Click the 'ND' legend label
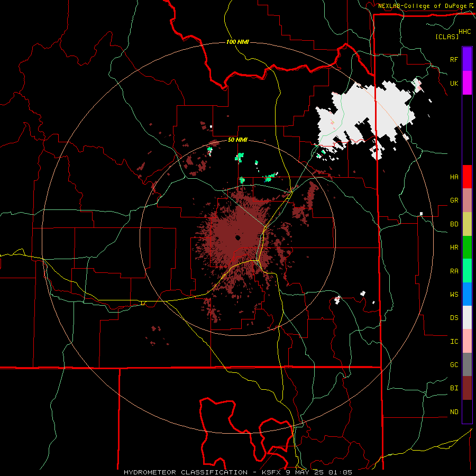Viewport: 476px width, 476px height. [x=454, y=412]
